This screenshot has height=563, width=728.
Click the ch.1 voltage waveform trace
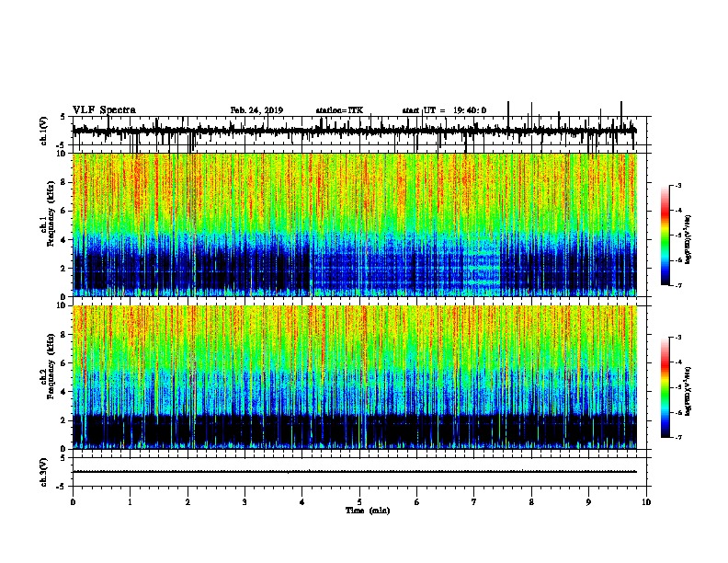pos(355,131)
